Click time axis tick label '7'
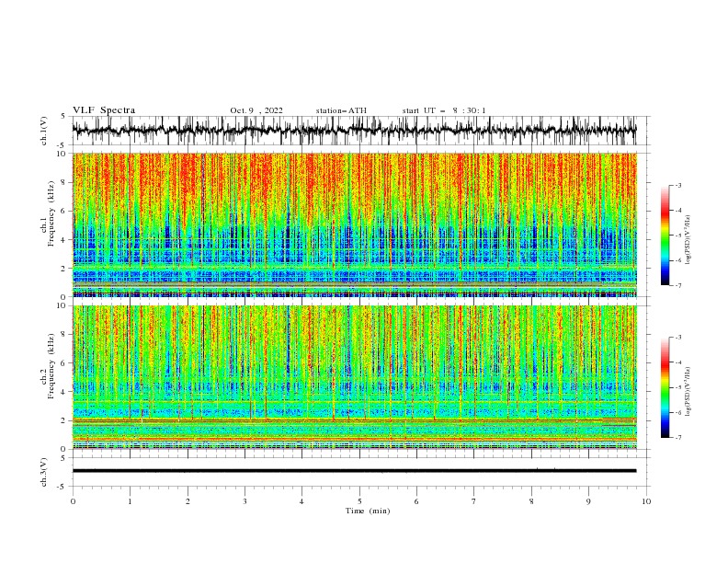The image size is (728, 563). [474, 501]
